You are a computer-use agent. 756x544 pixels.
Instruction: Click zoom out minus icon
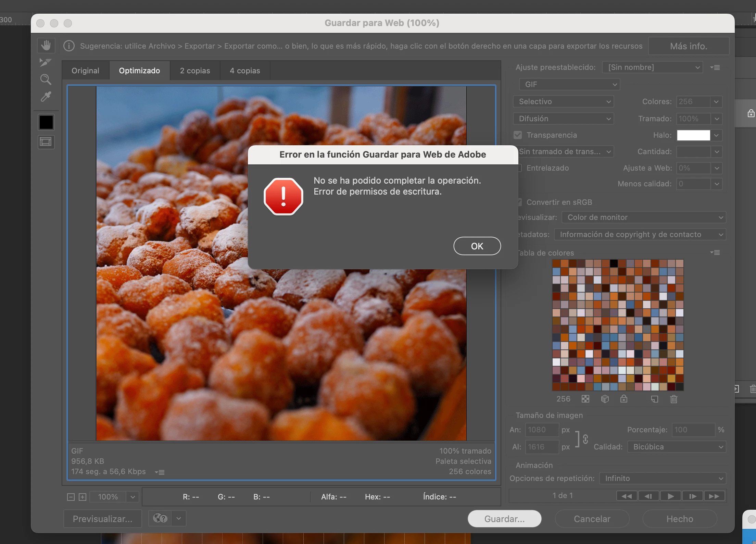[71, 497]
